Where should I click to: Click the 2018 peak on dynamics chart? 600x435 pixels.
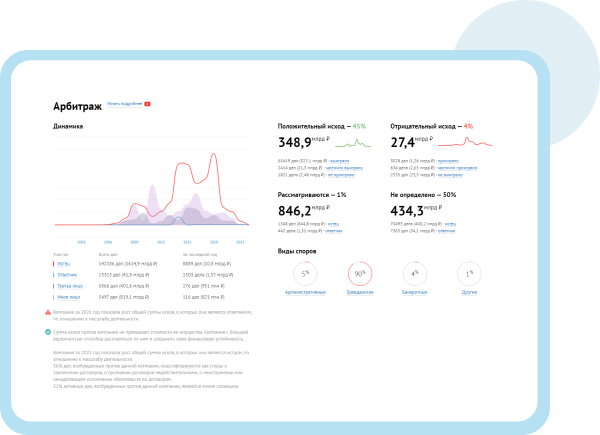tap(212, 157)
